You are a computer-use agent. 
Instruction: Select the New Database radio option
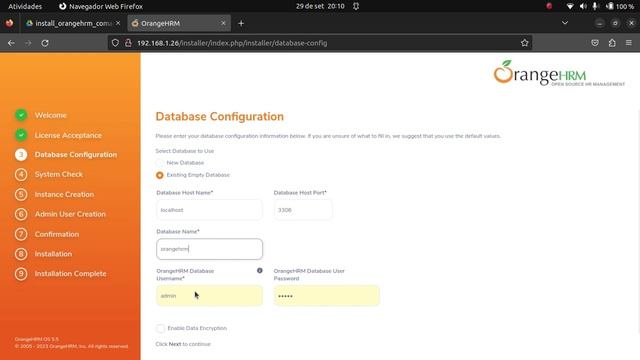coord(160,163)
